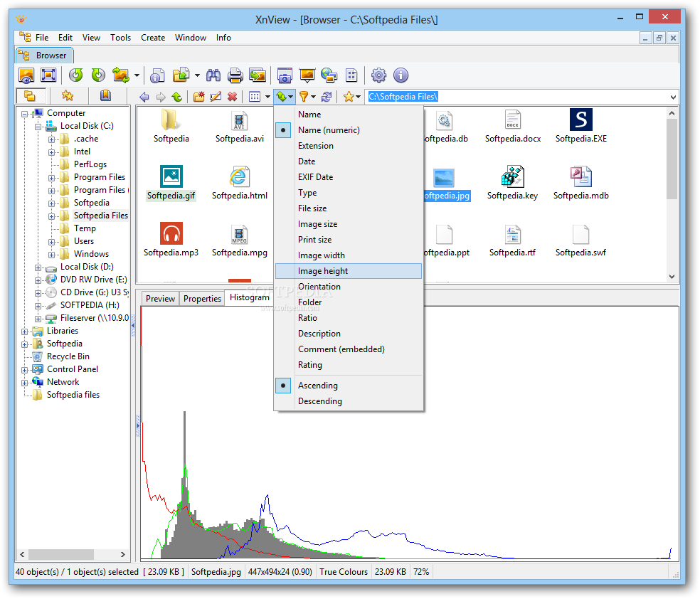This screenshot has width=700, height=599.
Task: Click the Capture screen camera icon
Action: pyautogui.click(x=285, y=75)
